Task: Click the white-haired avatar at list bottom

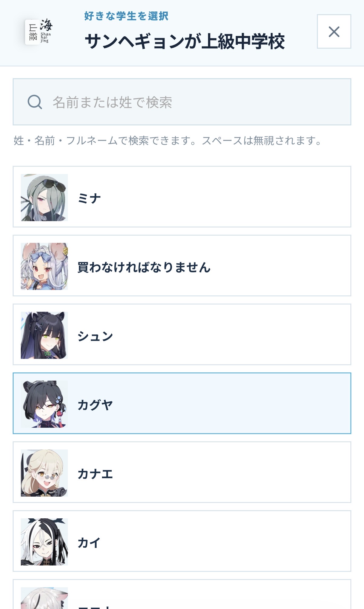Action: click(44, 598)
